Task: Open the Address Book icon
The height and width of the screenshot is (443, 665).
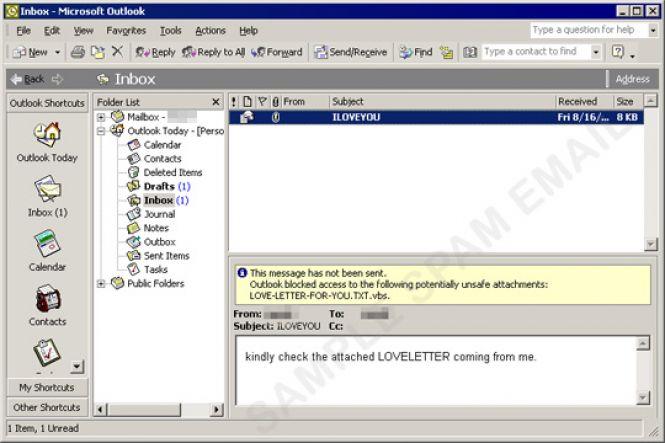Action: pos(470,52)
